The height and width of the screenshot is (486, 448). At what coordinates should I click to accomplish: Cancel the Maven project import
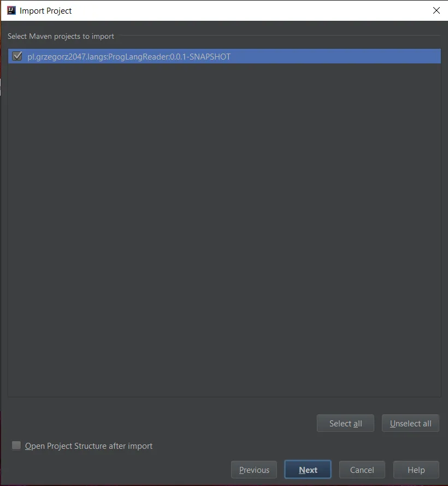[x=362, y=470]
